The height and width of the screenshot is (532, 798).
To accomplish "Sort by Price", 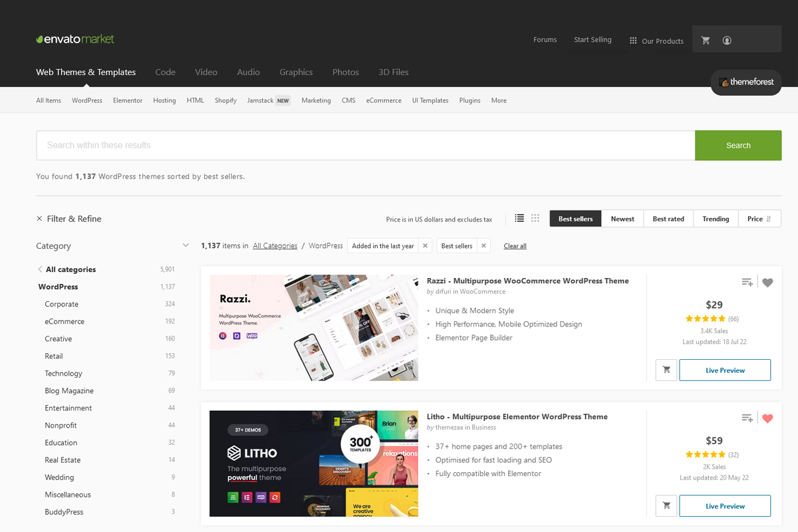I will 759,218.
